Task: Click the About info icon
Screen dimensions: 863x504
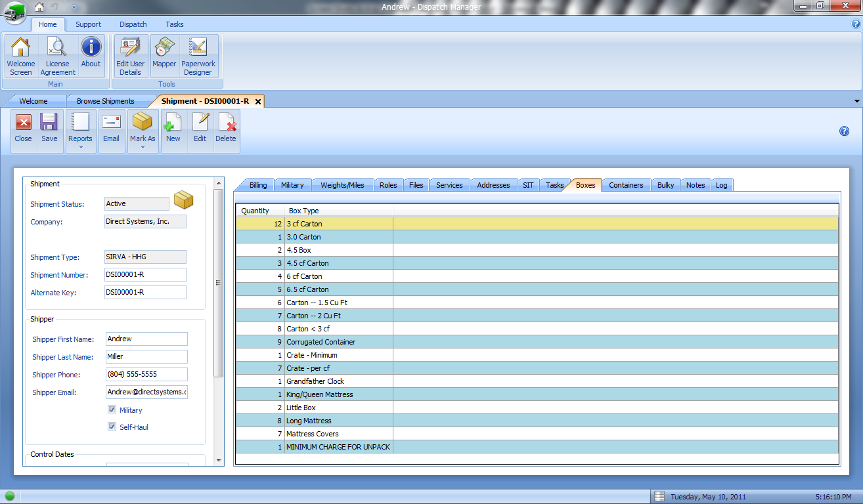Action: point(91,55)
